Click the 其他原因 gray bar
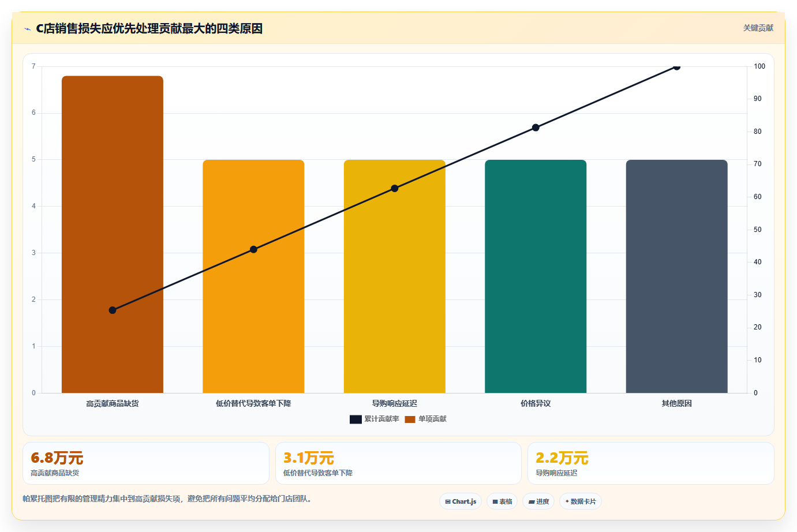 [676, 276]
